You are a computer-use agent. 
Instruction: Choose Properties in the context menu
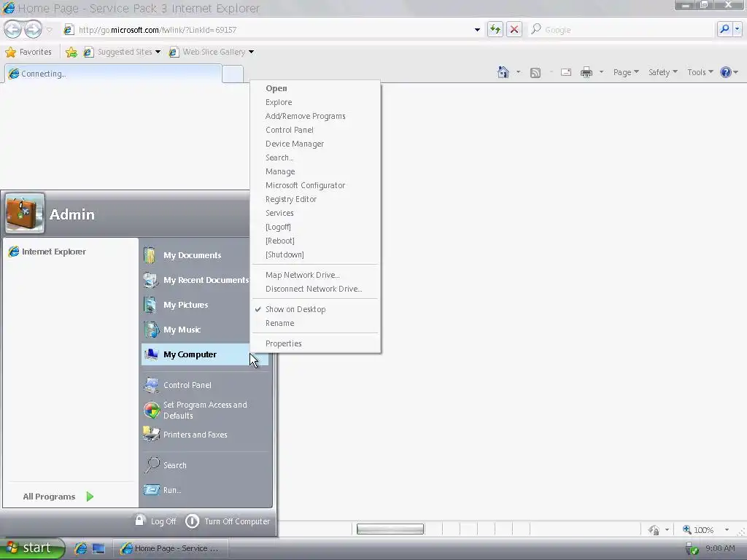(x=315, y=343)
